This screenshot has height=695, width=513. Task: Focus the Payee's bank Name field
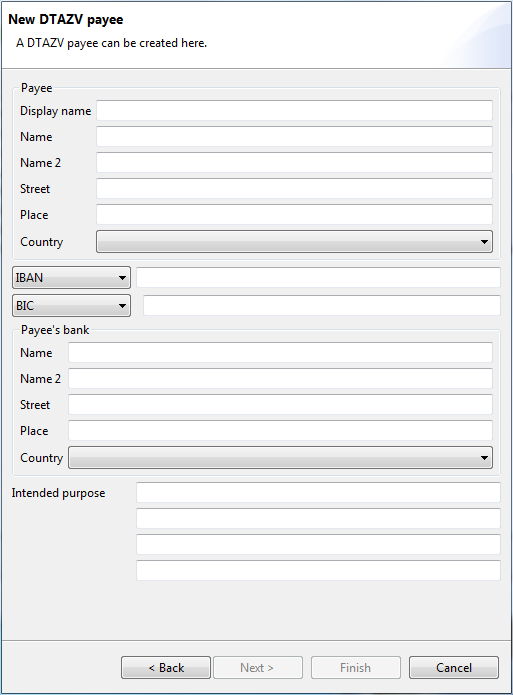tap(280, 352)
